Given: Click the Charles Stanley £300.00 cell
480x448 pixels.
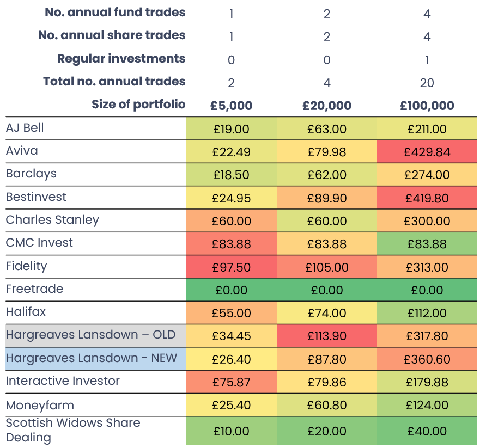Looking at the screenshot, I should click(427, 221).
